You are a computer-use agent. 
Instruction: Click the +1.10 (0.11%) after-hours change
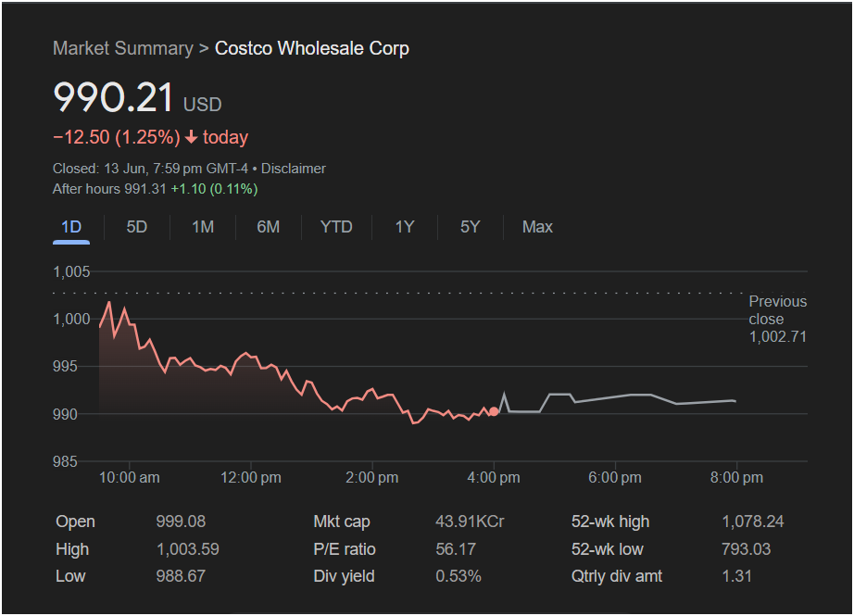point(214,189)
